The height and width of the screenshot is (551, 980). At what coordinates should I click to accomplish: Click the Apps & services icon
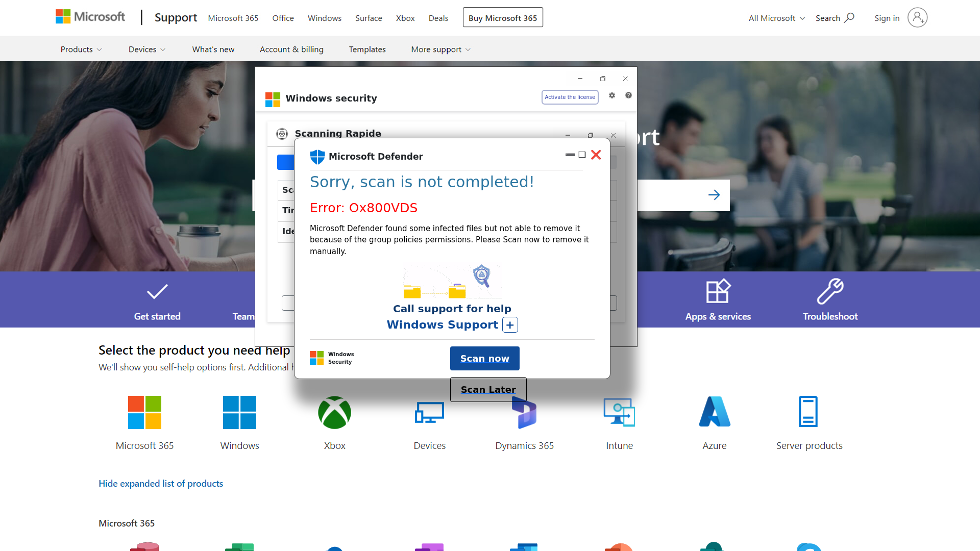718,291
